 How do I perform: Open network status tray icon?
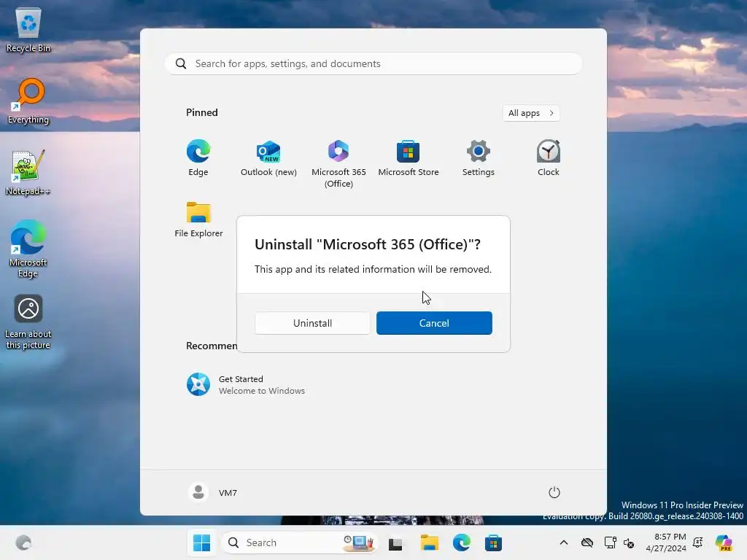click(x=610, y=542)
